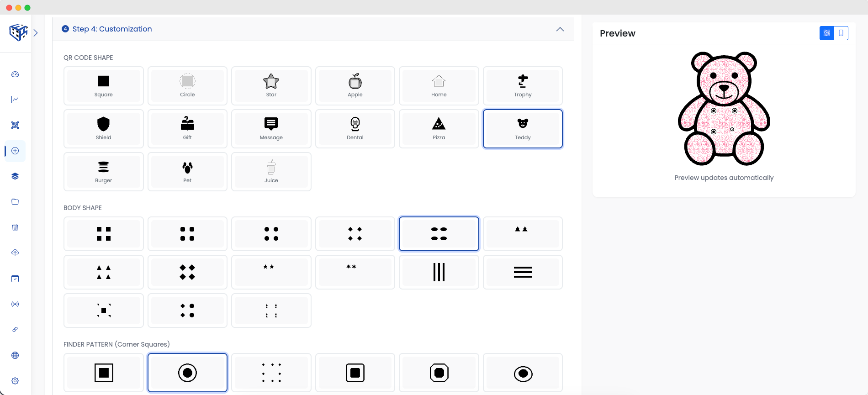Click the Step 4: Customization header
Viewport: 868px width, 395px height.
click(x=112, y=29)
